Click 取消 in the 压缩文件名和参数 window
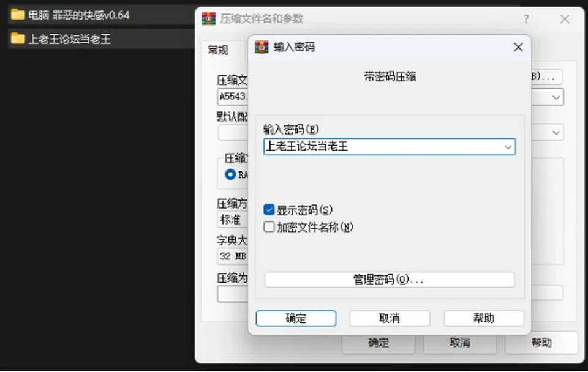The image size is (588, 372). [460, 343]
